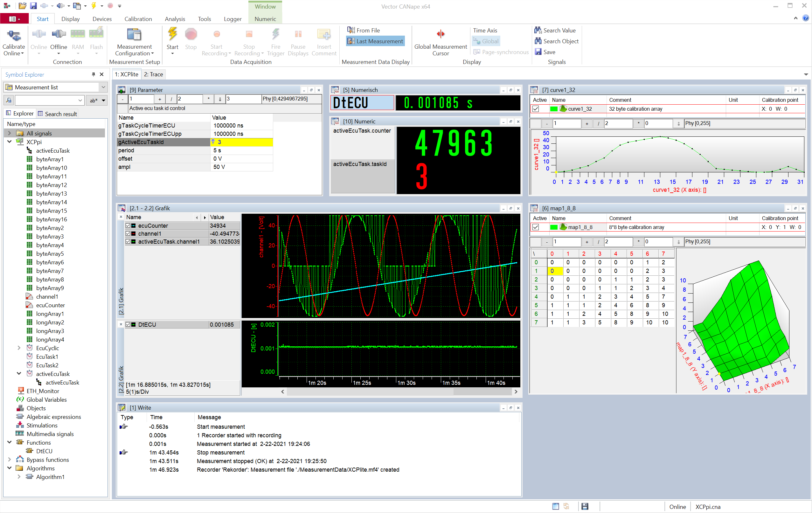This screenshot has height=513, width=812.
Task: Open the Measurement list dropdown
Action: click(x=103, y=87)
